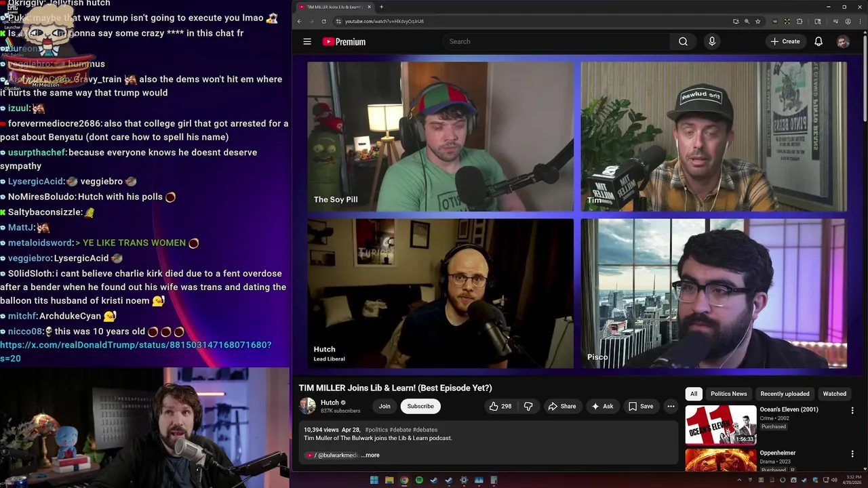The width and height of the screenshot is (868, 488).
Task: Click the Calculator icon in the taskbar
Action: point(494,481)
